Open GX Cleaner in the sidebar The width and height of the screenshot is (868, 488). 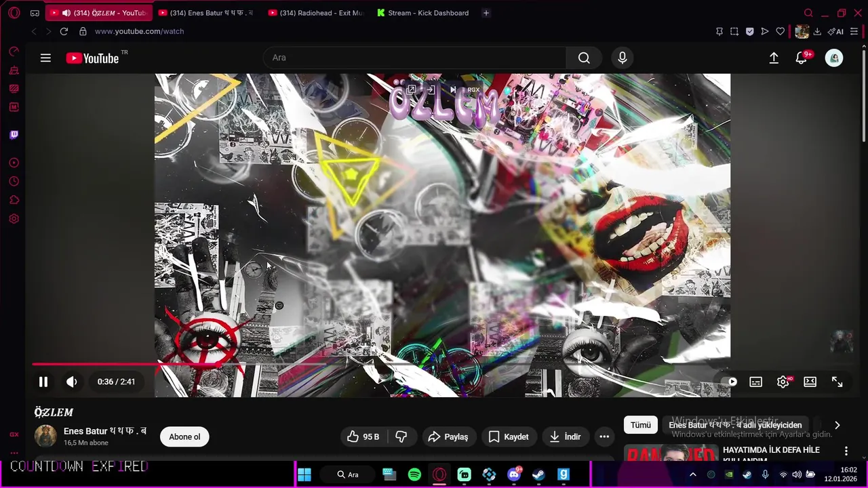click(x=14, y=70)
